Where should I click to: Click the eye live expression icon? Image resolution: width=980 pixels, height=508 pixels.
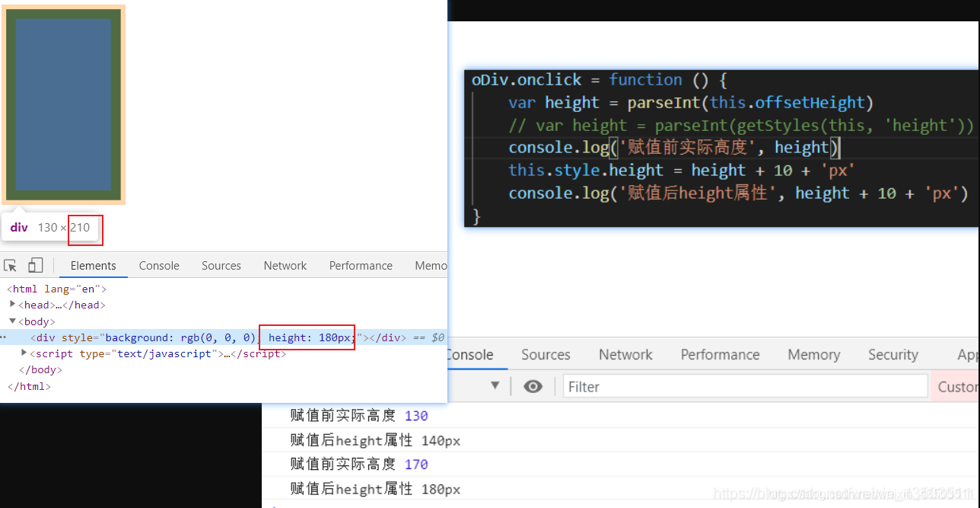(533, 386)
